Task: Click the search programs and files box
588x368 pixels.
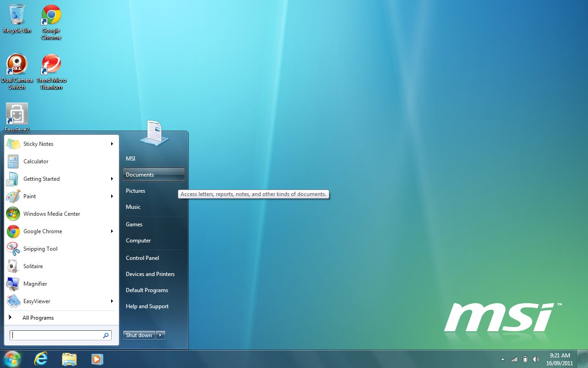Action: click(61, 335)
